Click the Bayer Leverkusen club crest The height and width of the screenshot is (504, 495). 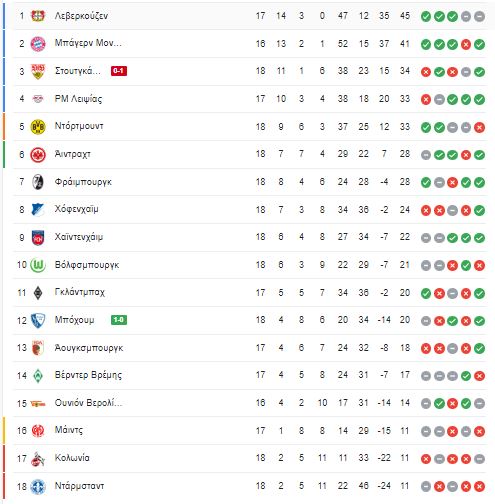tap(38, 16)
